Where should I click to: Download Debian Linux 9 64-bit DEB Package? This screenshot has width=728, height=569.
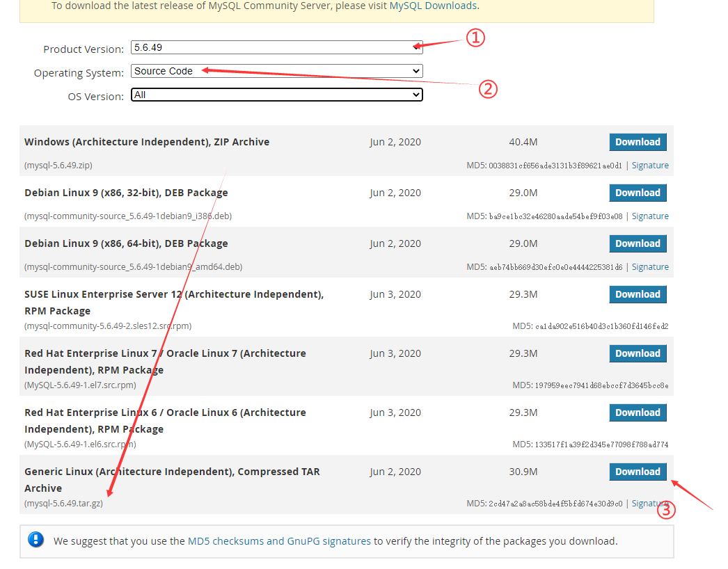(638, 243)
